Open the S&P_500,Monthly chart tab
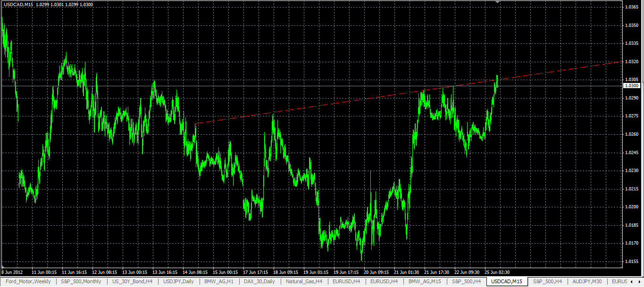The height and width of the screenshot is (287, 644). tap(81, 281)
